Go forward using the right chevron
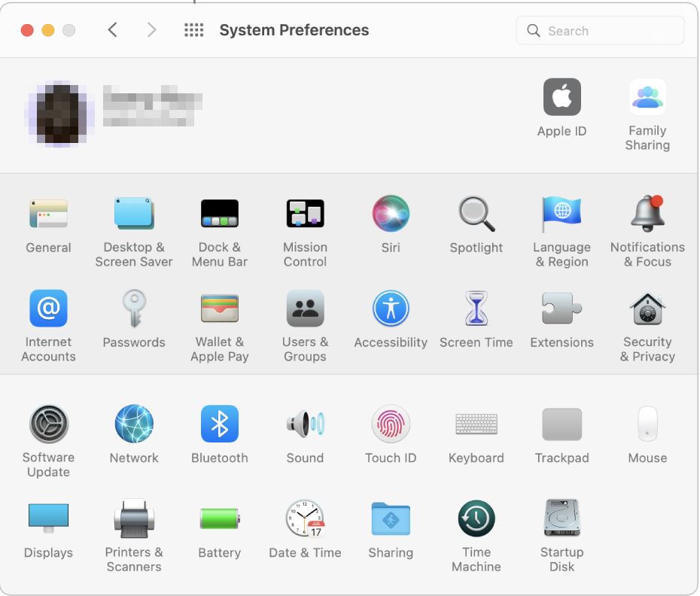This screenshot has width=700, height=596. coord(152,30)
